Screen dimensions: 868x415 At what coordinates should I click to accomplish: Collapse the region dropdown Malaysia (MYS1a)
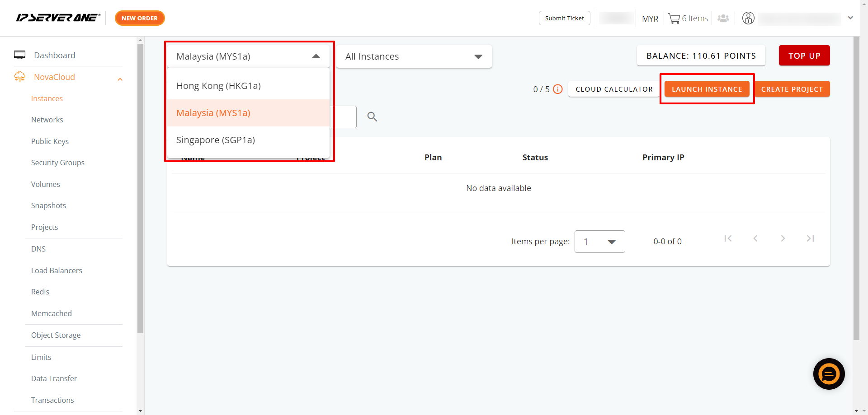point(248,56)
